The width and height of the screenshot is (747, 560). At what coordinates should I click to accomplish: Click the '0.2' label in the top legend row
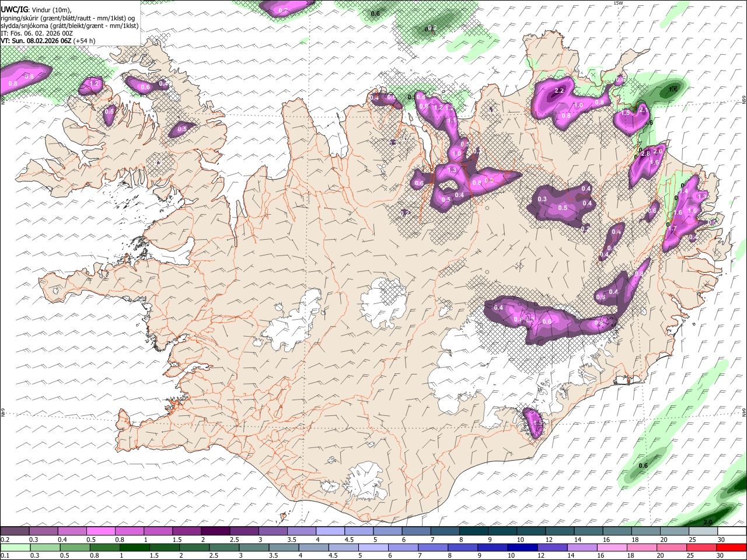[x=4, y=540]
